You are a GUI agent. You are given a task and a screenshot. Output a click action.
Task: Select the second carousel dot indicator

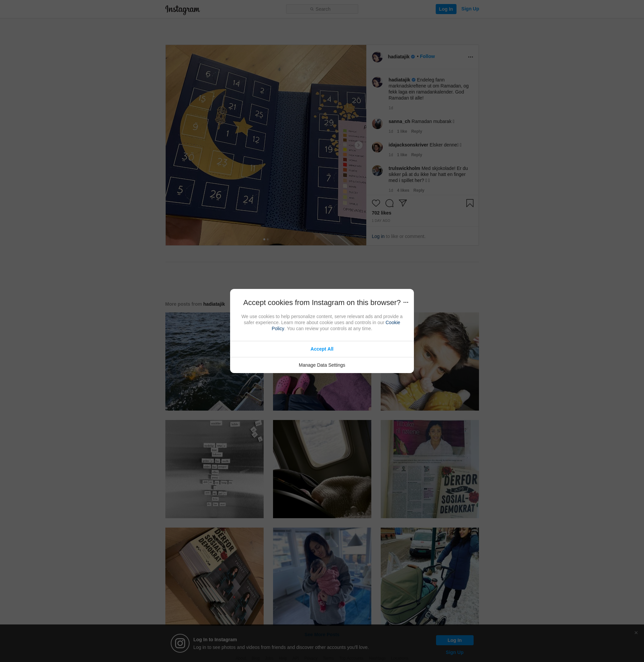point(268,239)
